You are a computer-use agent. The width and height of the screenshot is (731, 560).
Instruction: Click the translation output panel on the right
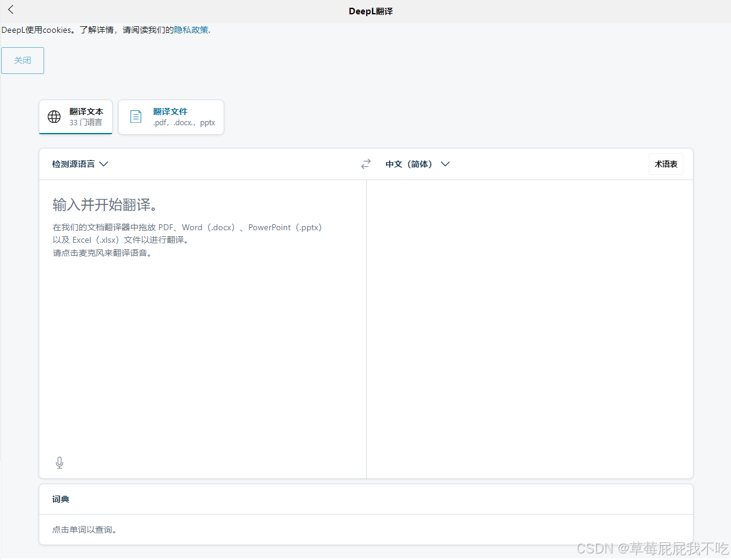(529, 329)
